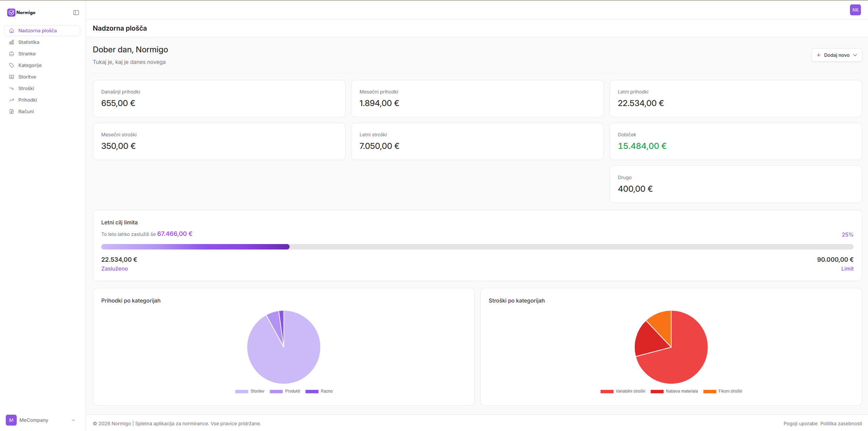This screenshot has height=431, width=868.
Task: Toggle Fiksni stroški legend item
Action: pyautogui.click(x=723, y=391)
